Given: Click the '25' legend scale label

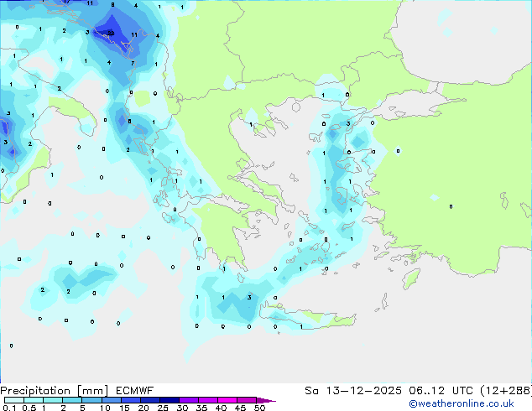Looking at the screenshot, I should (163, 408).
